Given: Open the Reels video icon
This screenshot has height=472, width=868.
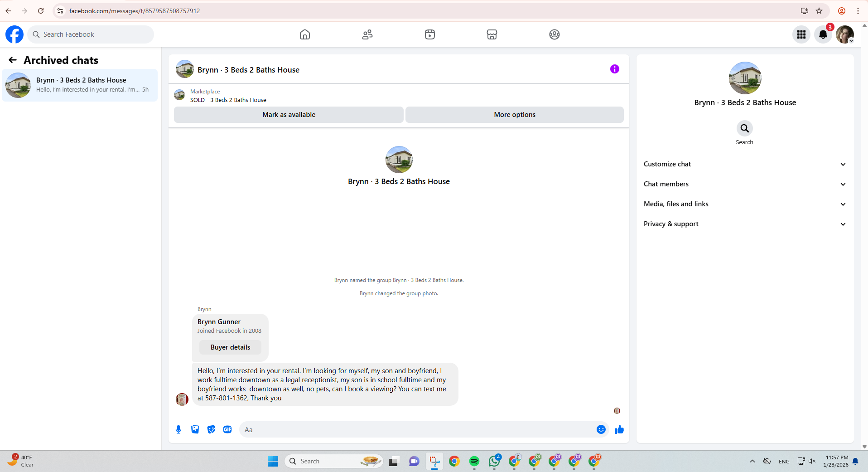Looking at the screenshot, I should coord(430,34).
